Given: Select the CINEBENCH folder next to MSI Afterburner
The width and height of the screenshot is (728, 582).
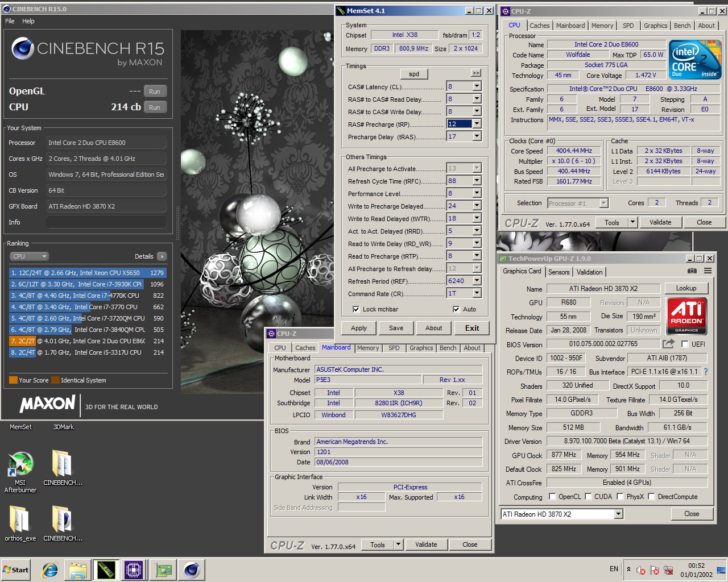Looking at the screenshot, I should [63, 468].
